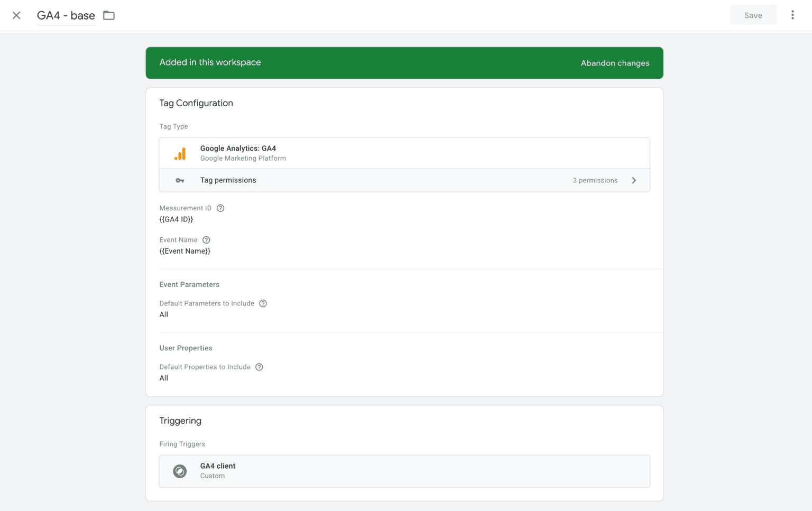Click the GA4 client trigger name
Screen dimensions: 812x511
218,466
